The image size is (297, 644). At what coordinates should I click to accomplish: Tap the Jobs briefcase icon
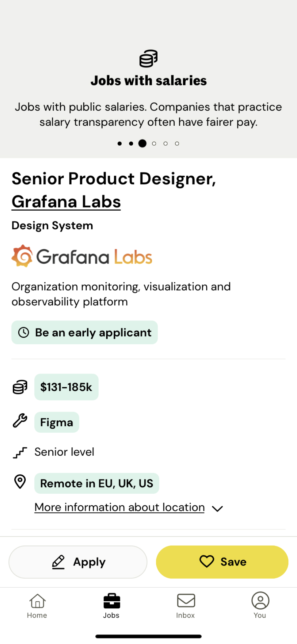pos(112,601)
